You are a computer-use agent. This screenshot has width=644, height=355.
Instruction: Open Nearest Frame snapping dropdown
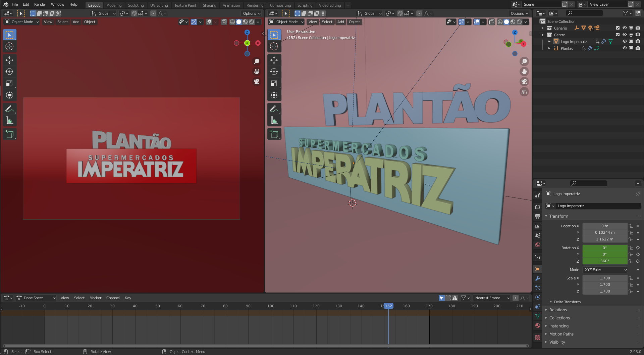pyautogui.click(x=492, y=298)
